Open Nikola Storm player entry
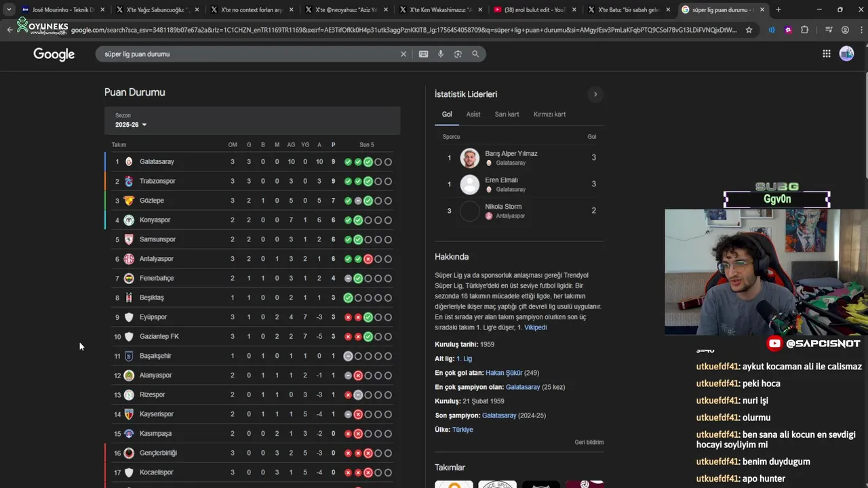The height and width of the screenshot is (488, 868). tap(519, 211)
